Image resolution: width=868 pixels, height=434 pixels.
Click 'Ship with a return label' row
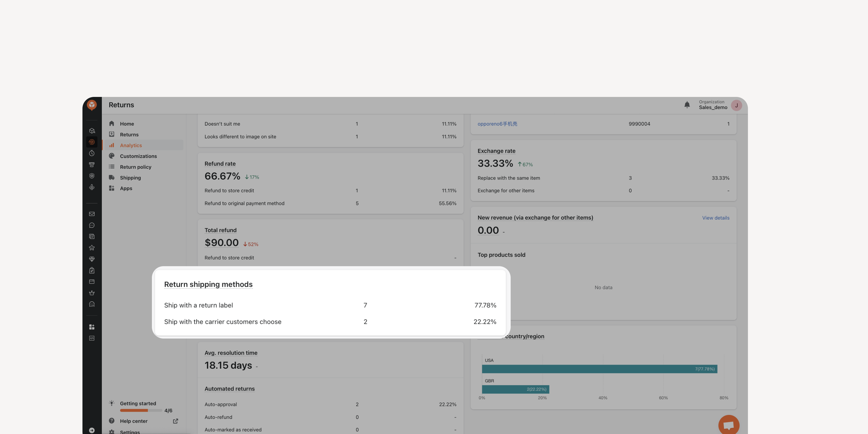click(330, 305)
